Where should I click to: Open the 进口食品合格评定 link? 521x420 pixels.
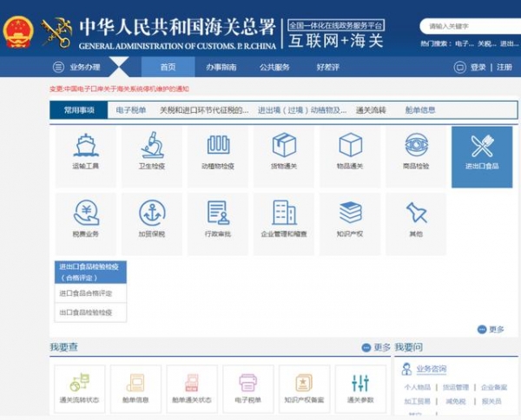click(x=85, y=293)
